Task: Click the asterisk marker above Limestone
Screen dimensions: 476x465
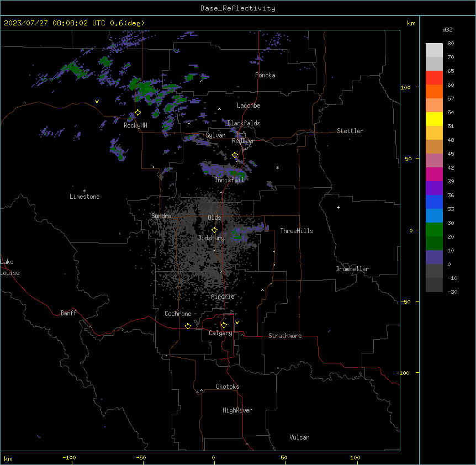Action: coord(84,191)
